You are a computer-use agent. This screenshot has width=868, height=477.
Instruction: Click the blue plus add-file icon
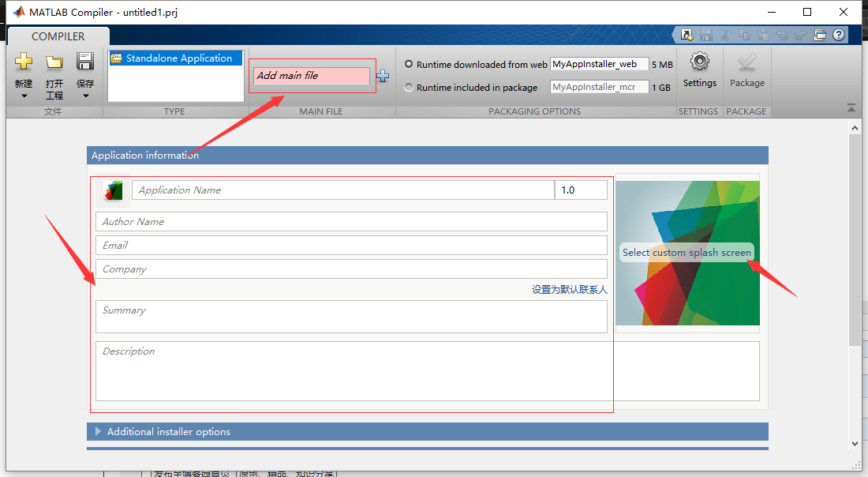(383, 76)
